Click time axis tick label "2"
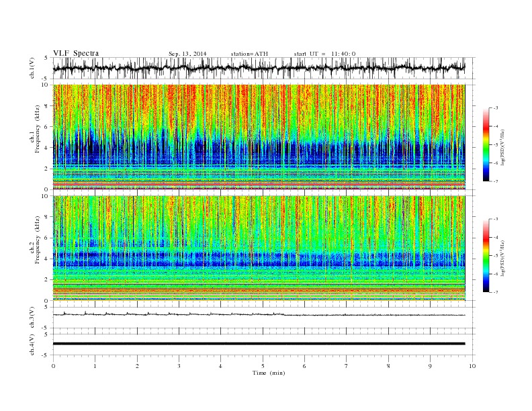Viewport: 532px width, 411px height. pos(137,366)
